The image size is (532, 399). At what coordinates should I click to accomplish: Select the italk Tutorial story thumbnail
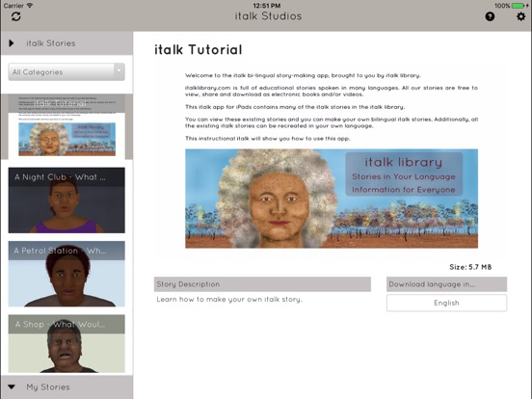[x=66, y=126]
